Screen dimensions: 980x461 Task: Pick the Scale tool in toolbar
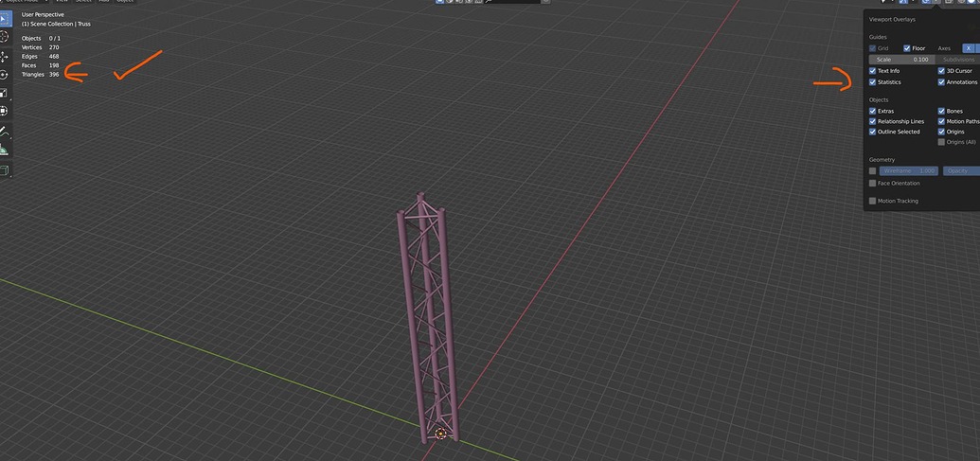[x=5, y=93]
